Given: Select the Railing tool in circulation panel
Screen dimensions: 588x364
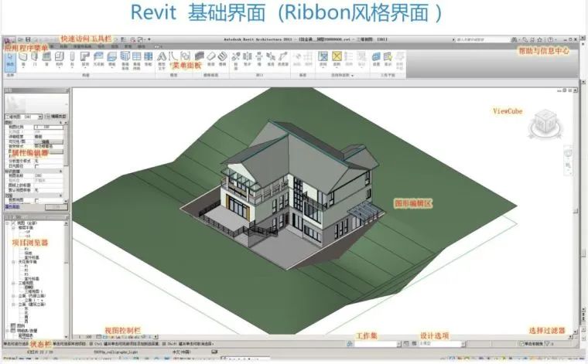Looking at the screenshot, I should (200, 56).
